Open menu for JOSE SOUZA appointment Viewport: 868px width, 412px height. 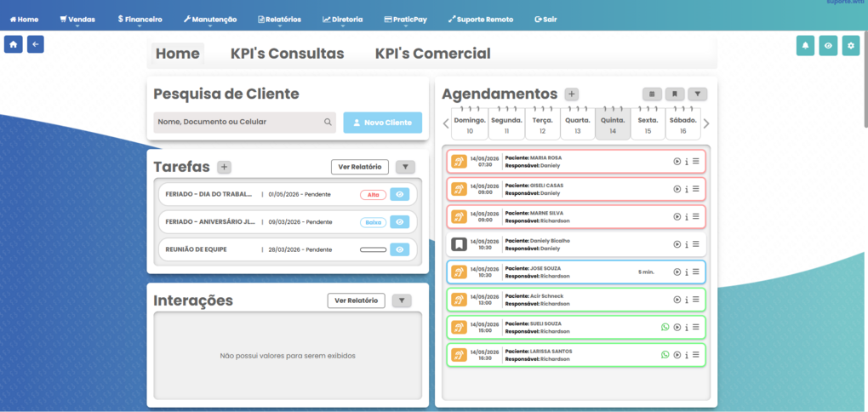(696, 272)
